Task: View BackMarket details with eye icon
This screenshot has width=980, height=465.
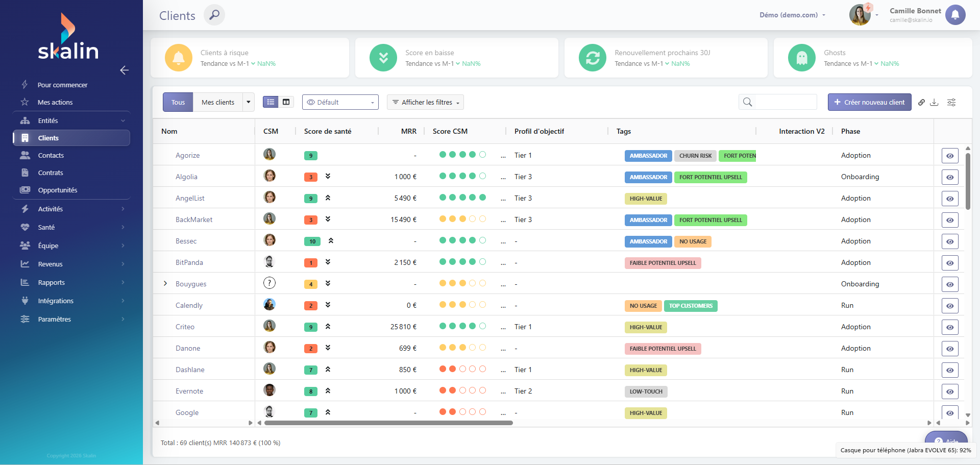Action: pyautogui.click(x=950, y=220)
